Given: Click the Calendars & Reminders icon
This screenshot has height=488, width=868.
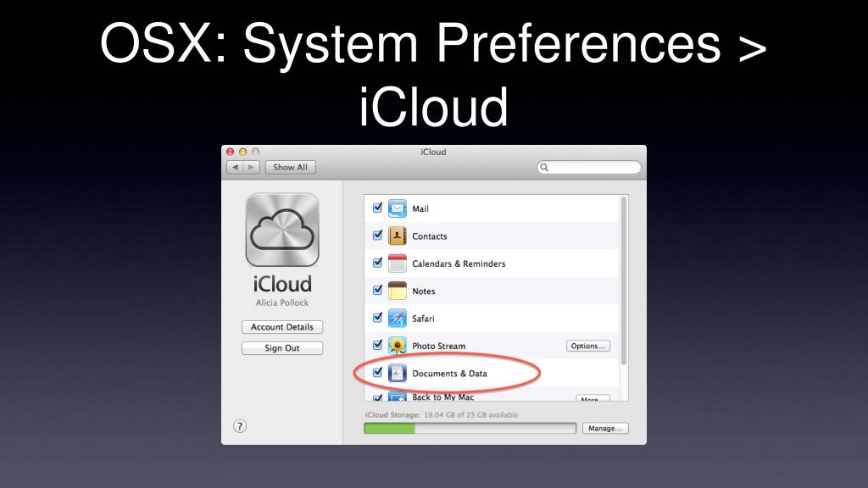Looking at the screenshot, I should [397, 263].
